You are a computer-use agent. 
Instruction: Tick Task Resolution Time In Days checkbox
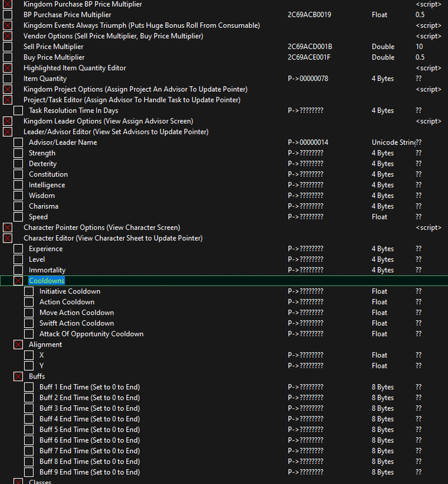coord(18,111)
